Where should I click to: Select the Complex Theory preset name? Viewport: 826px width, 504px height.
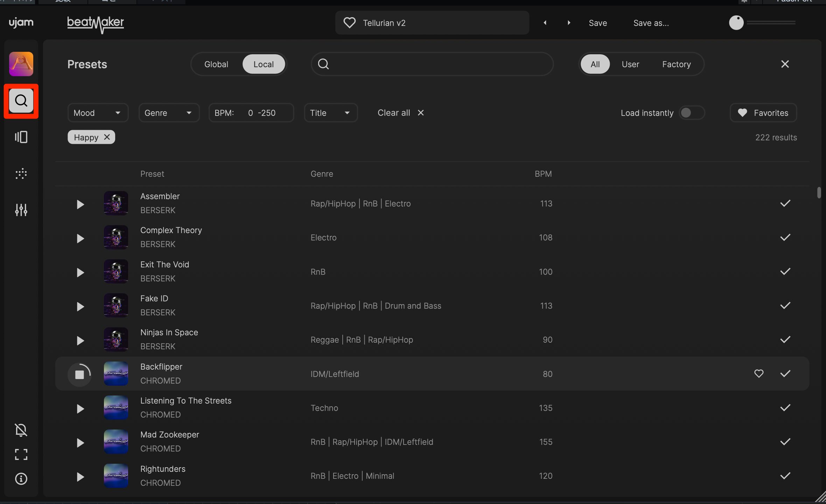[171, 230]
